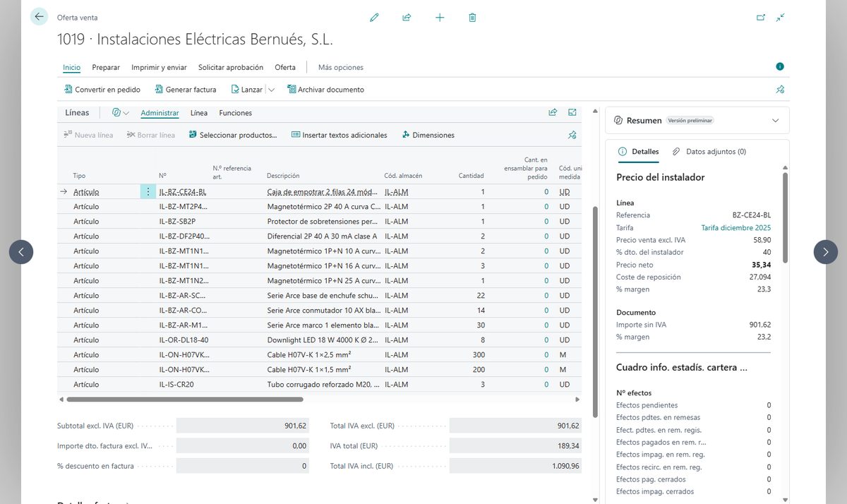
Task: Go to the previous record
Action: (21, 251)
